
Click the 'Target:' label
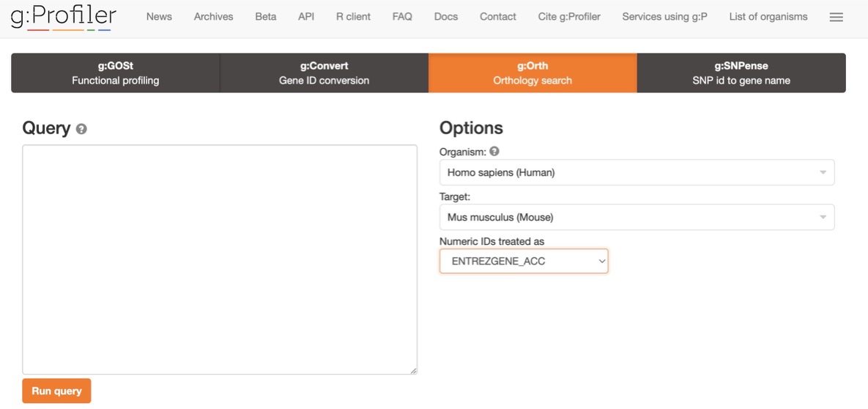pyautogui.click(x=454, y=196)
